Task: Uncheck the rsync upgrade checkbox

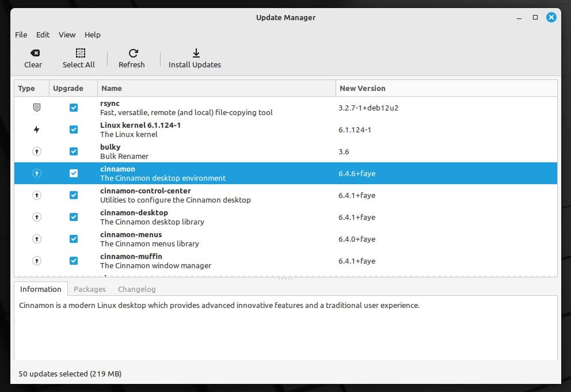Action: (x=74, y=108)
